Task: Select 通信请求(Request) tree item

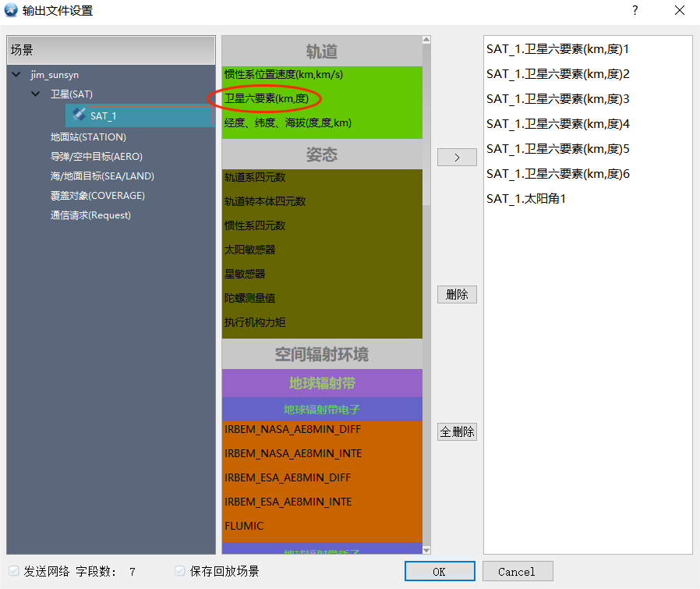Action: 90,215
